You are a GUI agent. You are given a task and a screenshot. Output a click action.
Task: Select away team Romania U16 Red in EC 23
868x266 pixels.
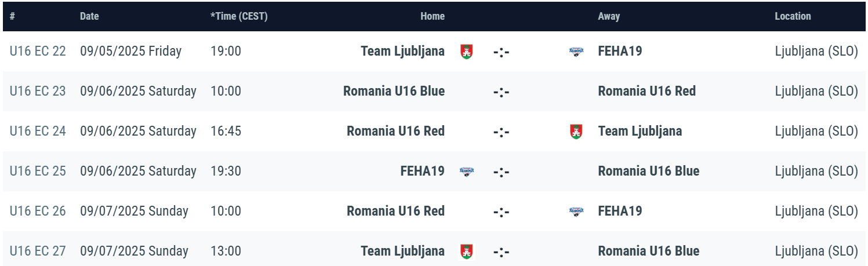click(x=647, y=91)
